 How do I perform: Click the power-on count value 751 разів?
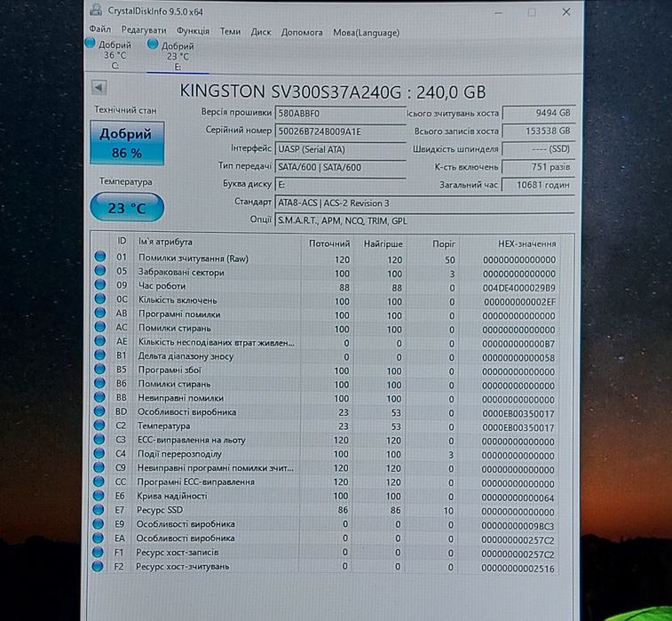click(538, 167)
